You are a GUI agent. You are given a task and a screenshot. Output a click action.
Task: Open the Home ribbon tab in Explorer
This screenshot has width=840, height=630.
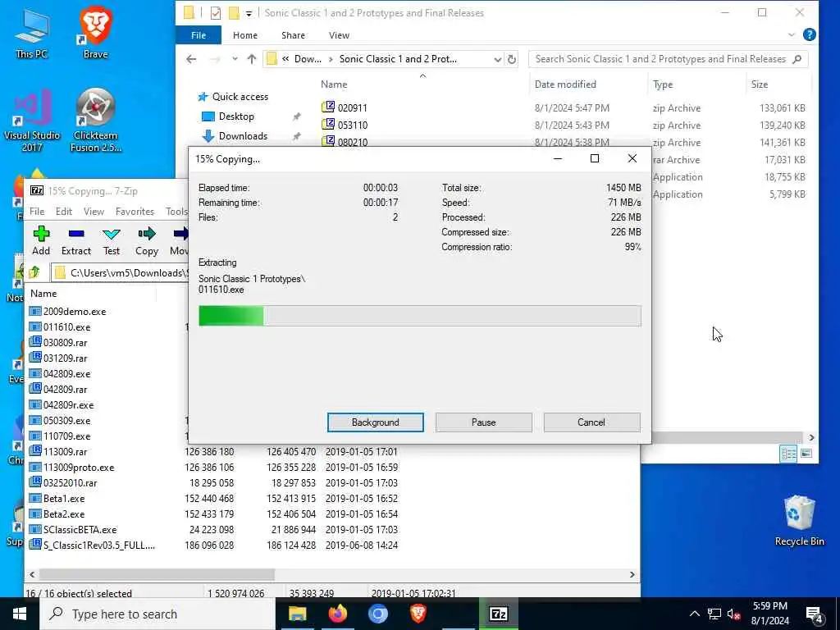point(244,34)
